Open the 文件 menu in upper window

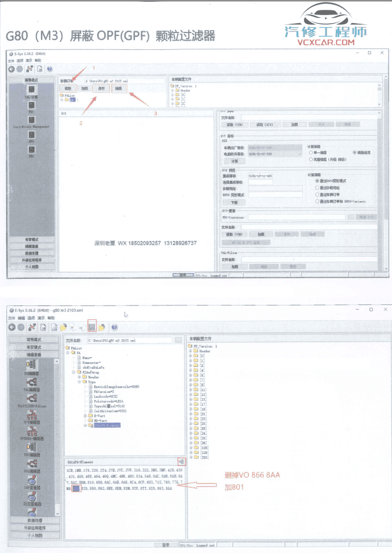11,60
